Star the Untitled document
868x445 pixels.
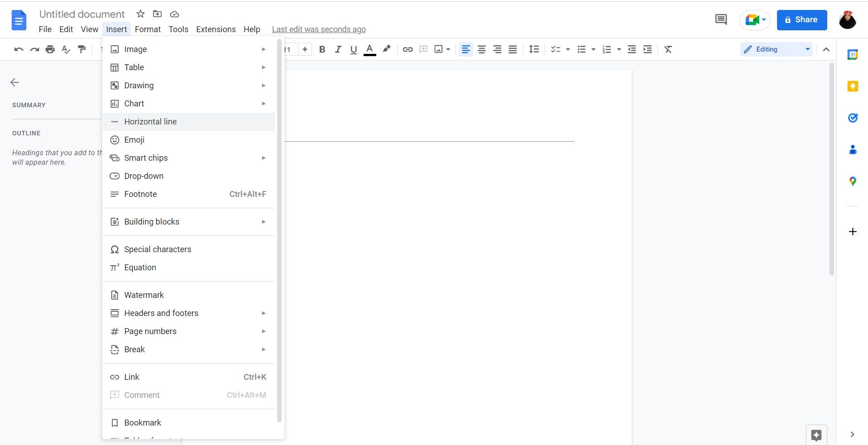(140, 14)
